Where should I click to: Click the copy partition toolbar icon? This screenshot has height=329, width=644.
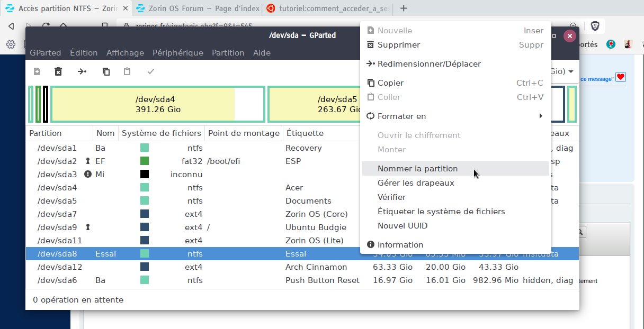[x=106, y=71]
